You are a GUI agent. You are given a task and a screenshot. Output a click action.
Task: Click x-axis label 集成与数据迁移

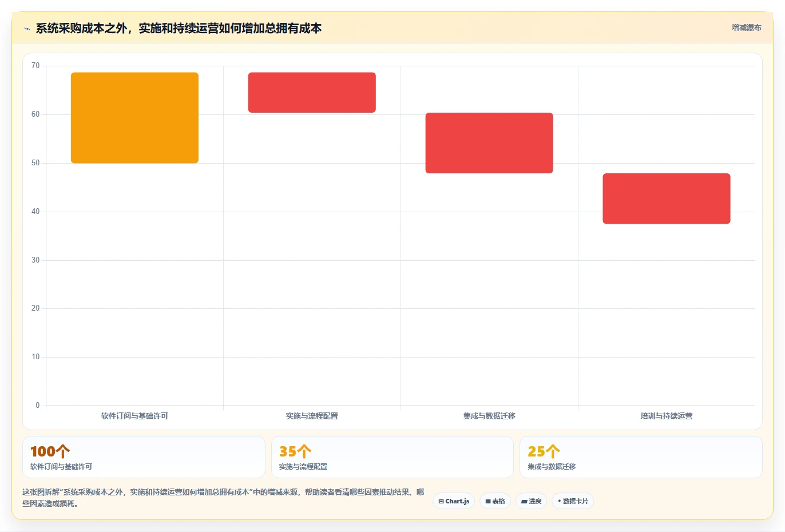click(x=489, y=416)
